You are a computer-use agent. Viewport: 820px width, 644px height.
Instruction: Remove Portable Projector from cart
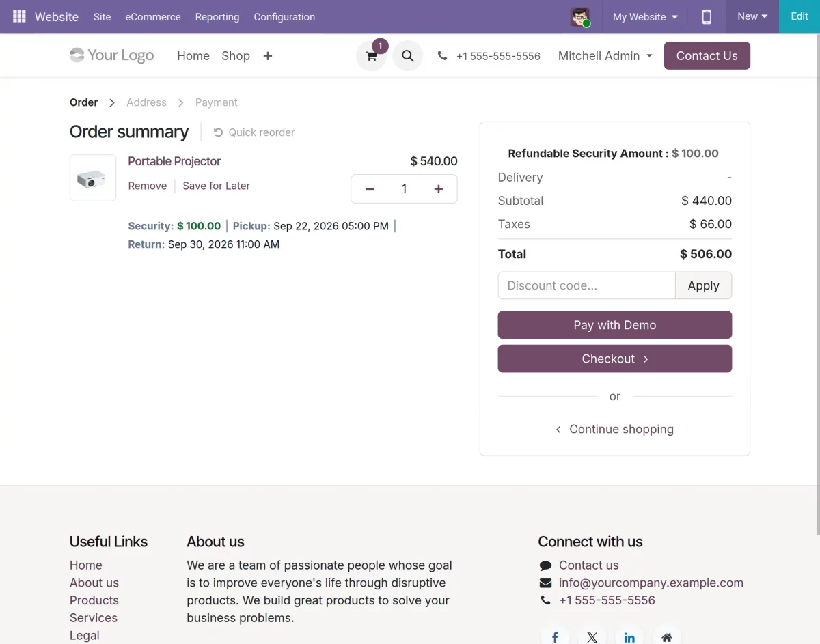coord(148,186)
